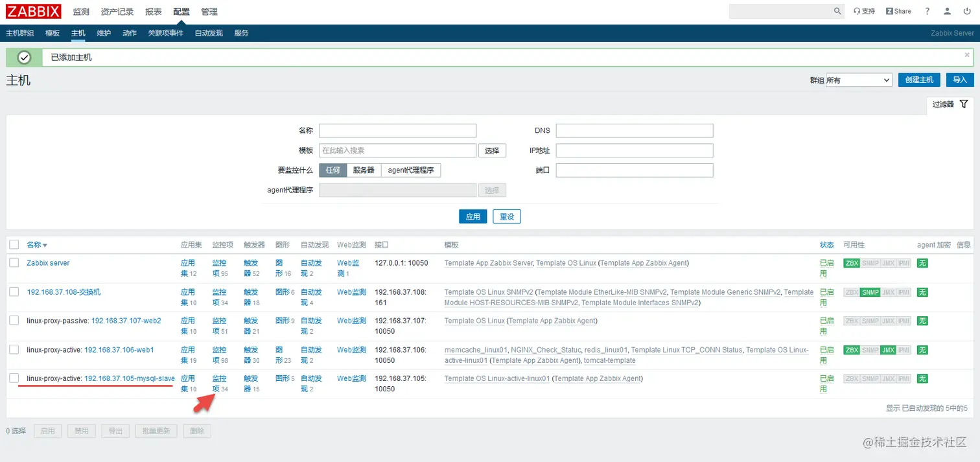
Task: Toggle the filter funnel tab
Action: click(950, 104)
